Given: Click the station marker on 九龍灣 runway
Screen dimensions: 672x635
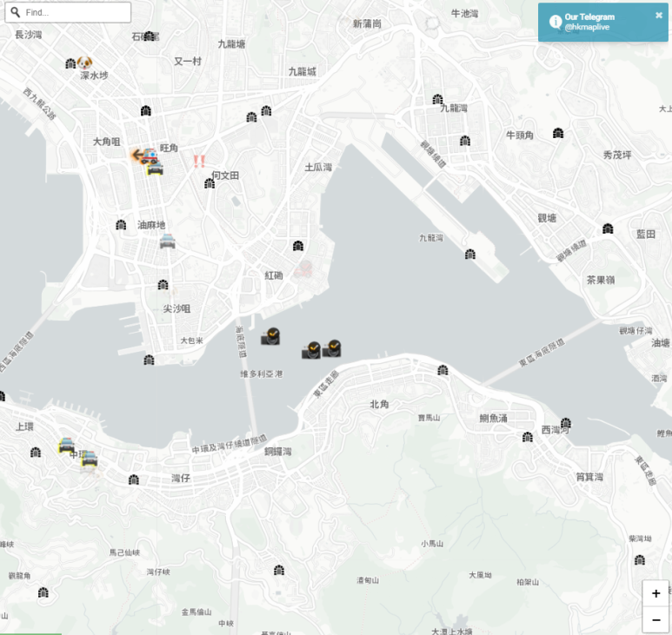Looking at the screenshot, I should (470, 255).
